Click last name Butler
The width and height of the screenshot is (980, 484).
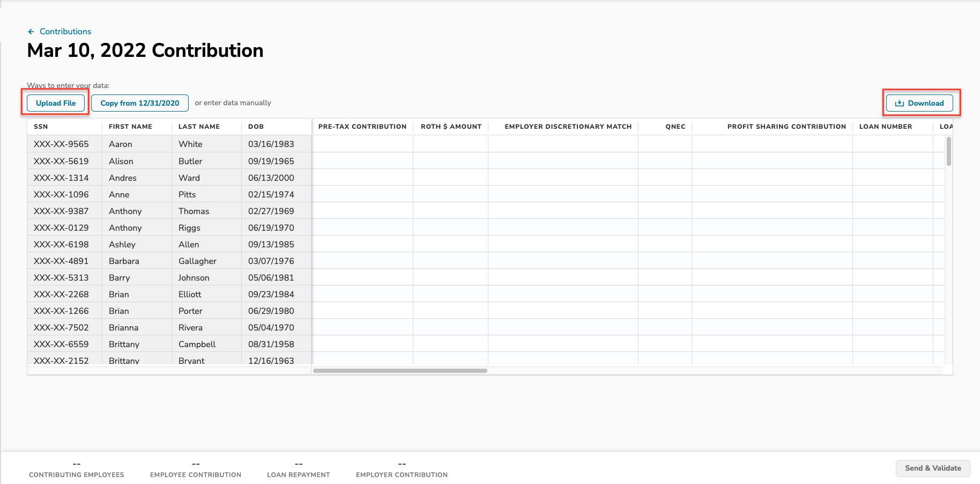tap(190, 161)
